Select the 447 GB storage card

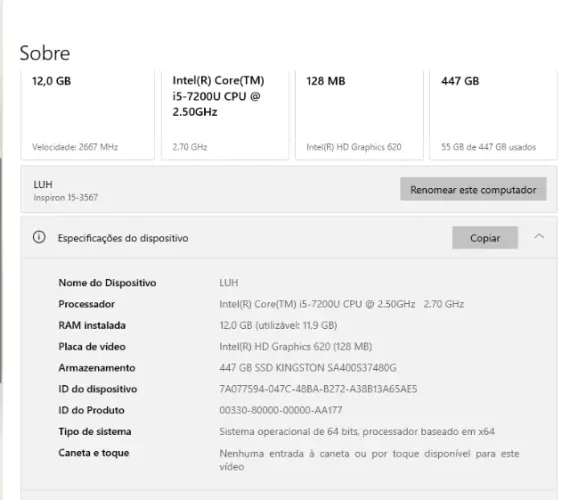(493, 115)
